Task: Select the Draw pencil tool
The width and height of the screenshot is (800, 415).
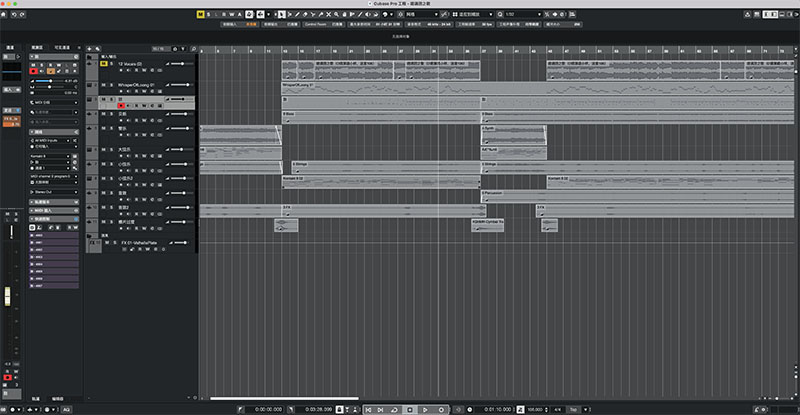Action: pos(297,14)
